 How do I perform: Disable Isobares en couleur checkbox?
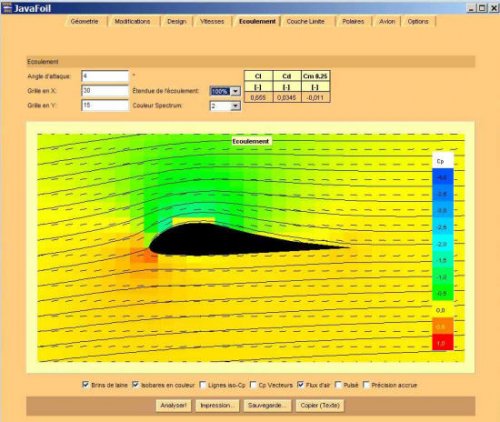[x=135, y=385]
